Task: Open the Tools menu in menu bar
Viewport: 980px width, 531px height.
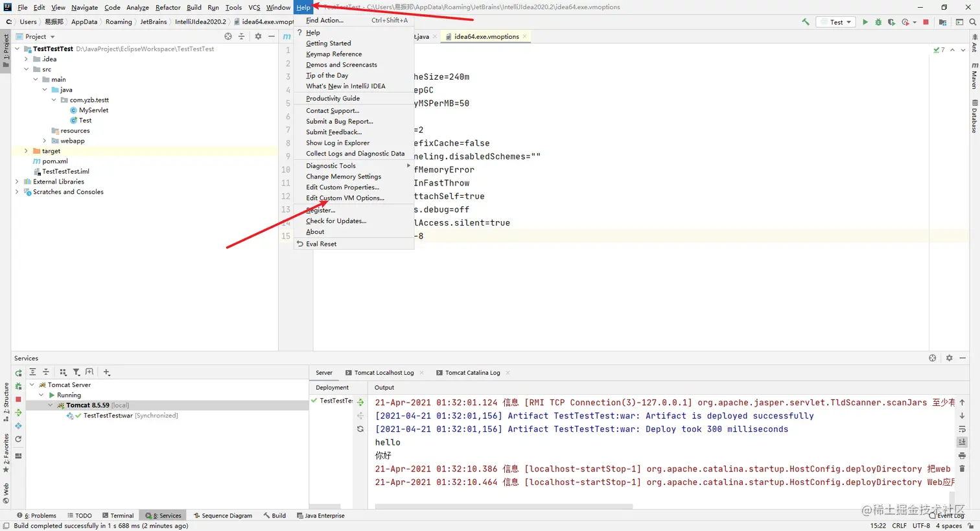Action: tap(233, 7)
